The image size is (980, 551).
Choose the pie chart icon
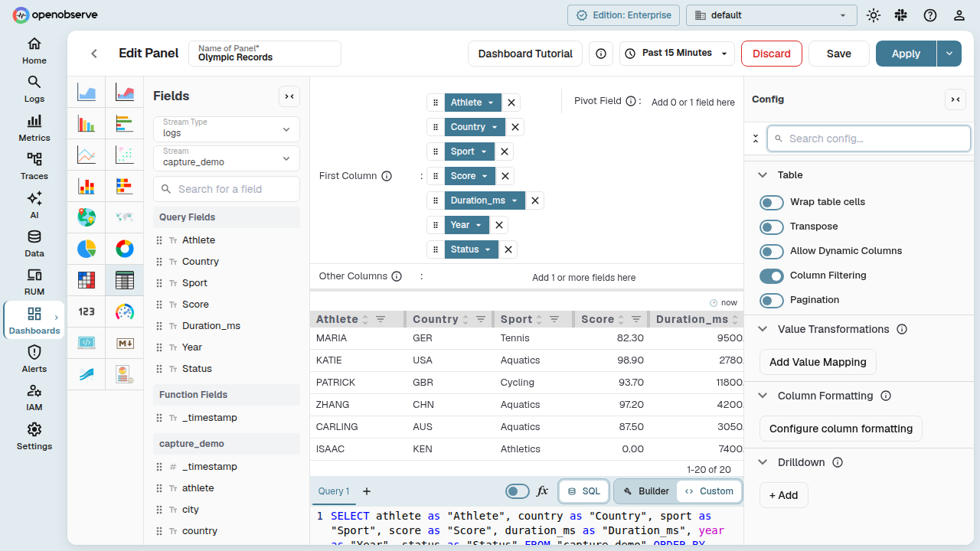(x=87, y=249)
